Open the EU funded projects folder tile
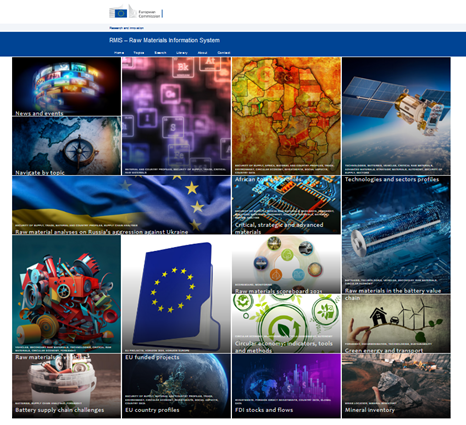 [x=176, y=294]
